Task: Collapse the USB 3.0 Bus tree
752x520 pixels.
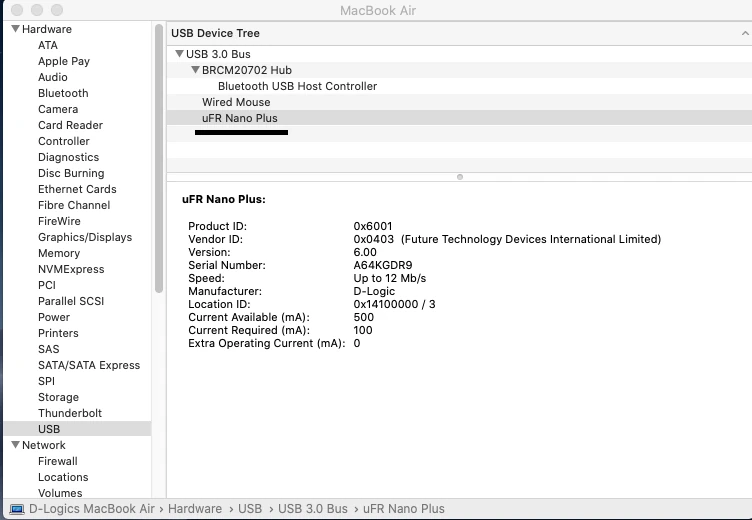Action: tap(179, 54)
